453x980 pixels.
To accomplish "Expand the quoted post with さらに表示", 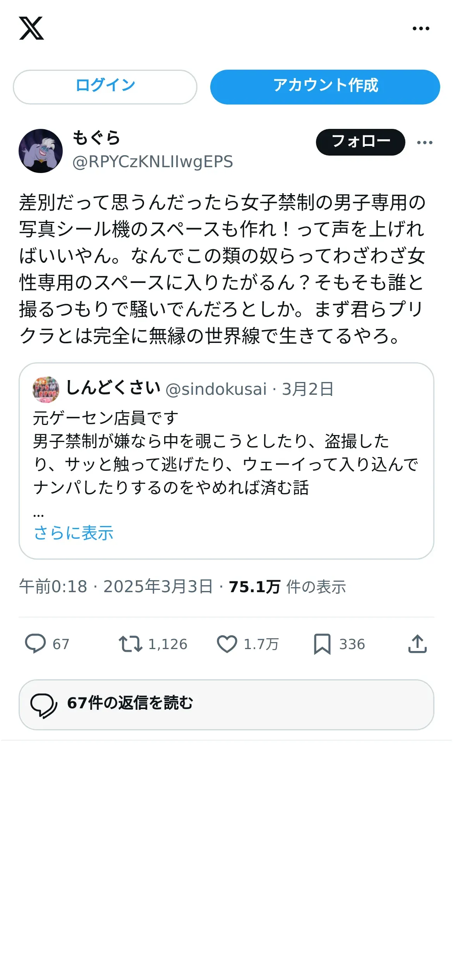I will (74, 533).
